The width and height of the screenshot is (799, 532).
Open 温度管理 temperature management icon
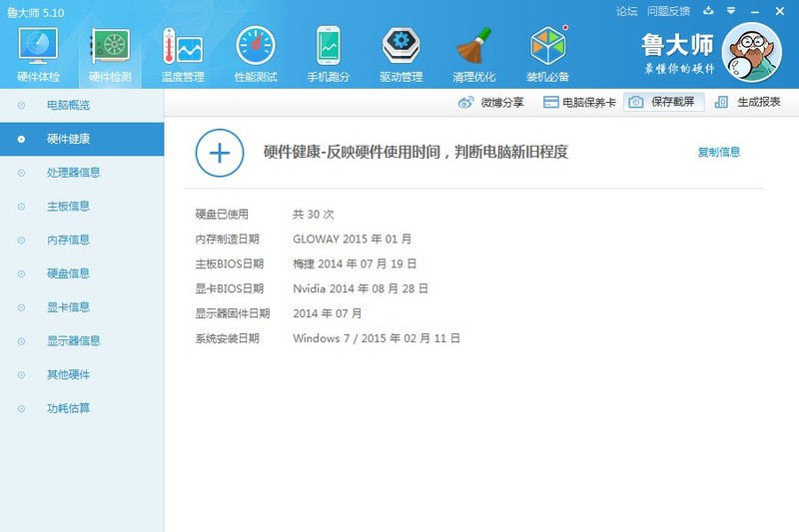(x=183, y=45)
